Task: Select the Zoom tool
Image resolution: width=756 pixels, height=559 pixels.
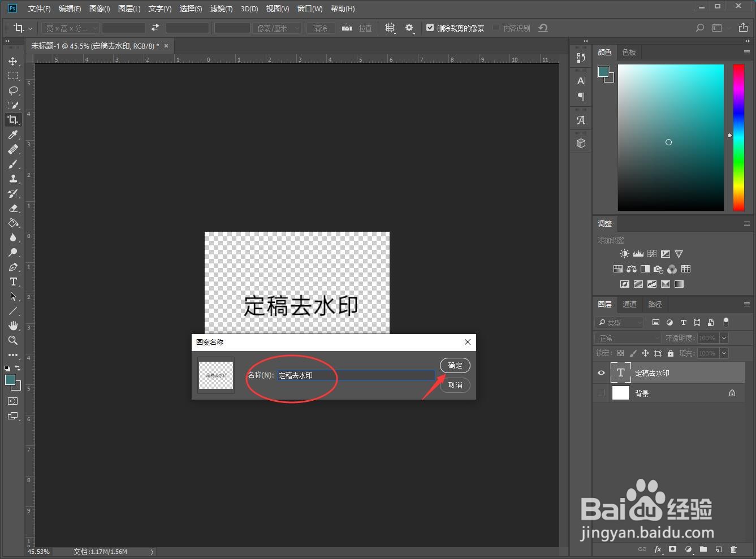Action: coord(13,340)
